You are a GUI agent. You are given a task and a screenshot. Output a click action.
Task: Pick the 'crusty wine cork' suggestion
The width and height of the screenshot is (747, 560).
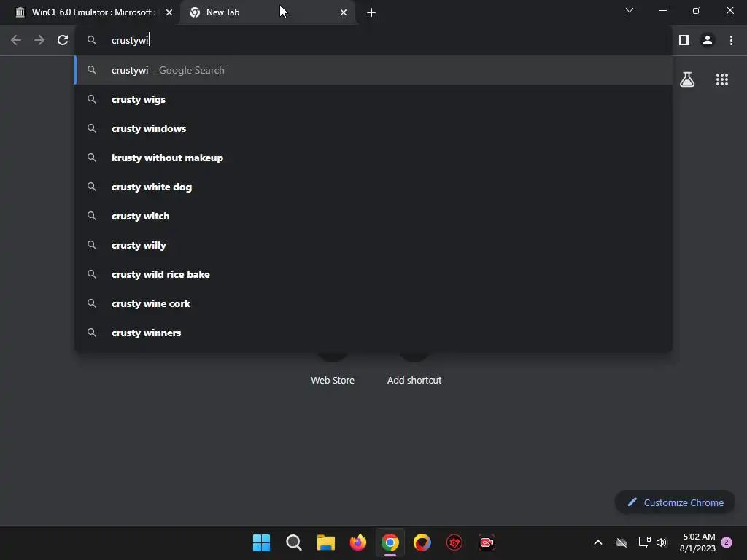tap(373, 303)
